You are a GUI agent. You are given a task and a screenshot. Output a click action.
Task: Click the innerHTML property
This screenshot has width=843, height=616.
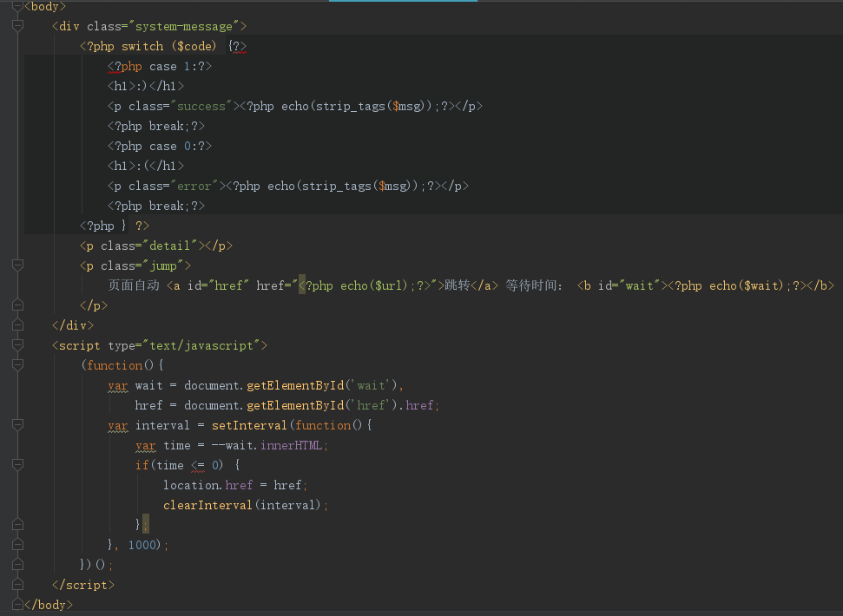pos(291,446)
